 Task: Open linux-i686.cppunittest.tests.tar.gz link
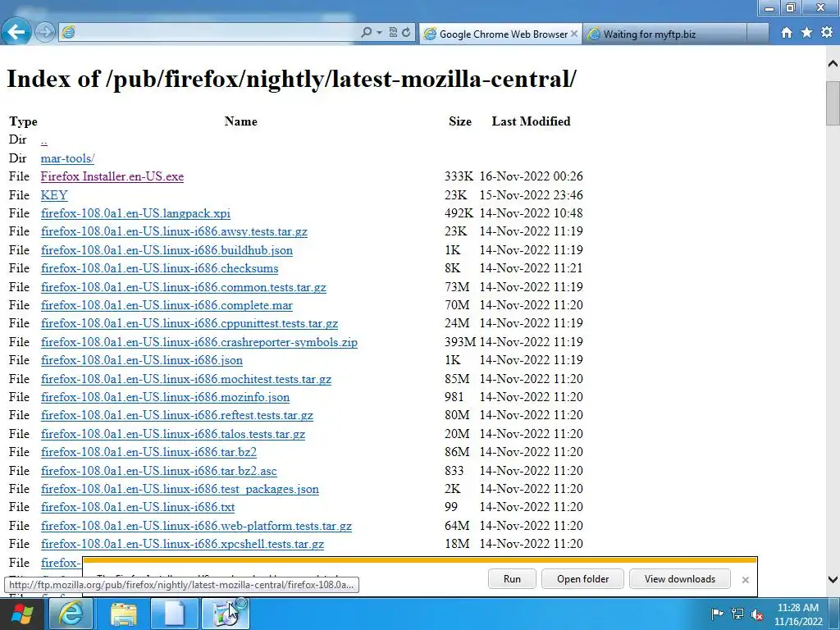click(x=189, y=323)
